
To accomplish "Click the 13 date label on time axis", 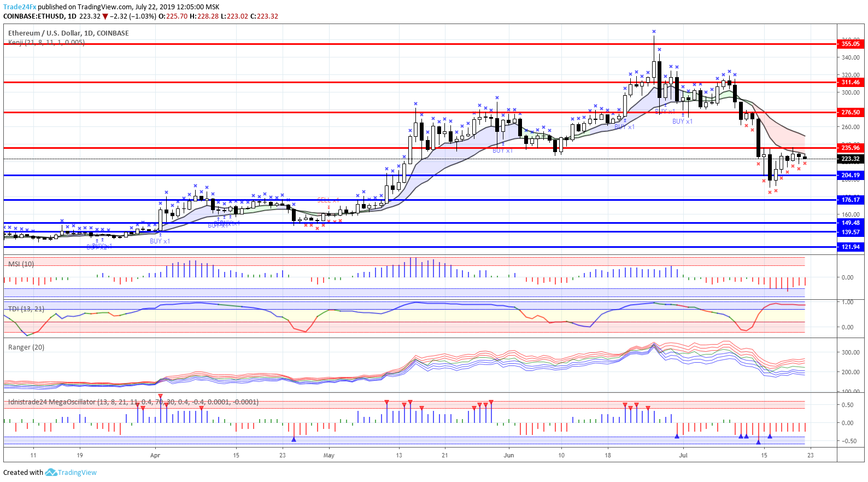I will coord(399,455).
